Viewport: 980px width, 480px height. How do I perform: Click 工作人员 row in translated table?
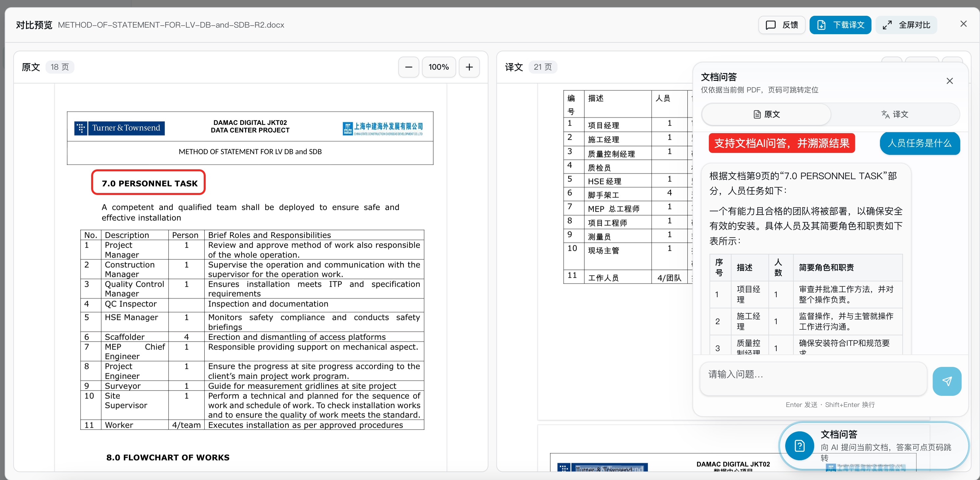point(628,277)
